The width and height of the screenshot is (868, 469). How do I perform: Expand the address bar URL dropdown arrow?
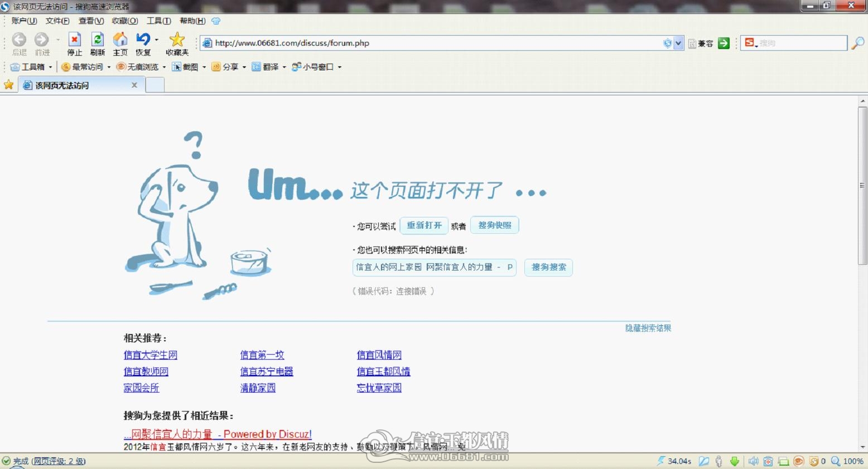click(x=678, y=43)
